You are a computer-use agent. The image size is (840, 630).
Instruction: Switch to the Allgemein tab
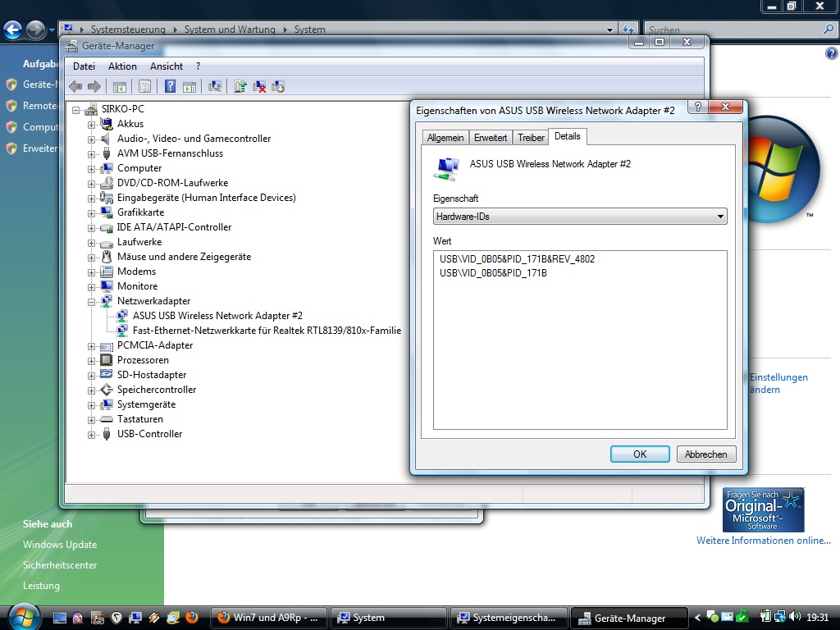pyautogui.click(x=445, y=138)
